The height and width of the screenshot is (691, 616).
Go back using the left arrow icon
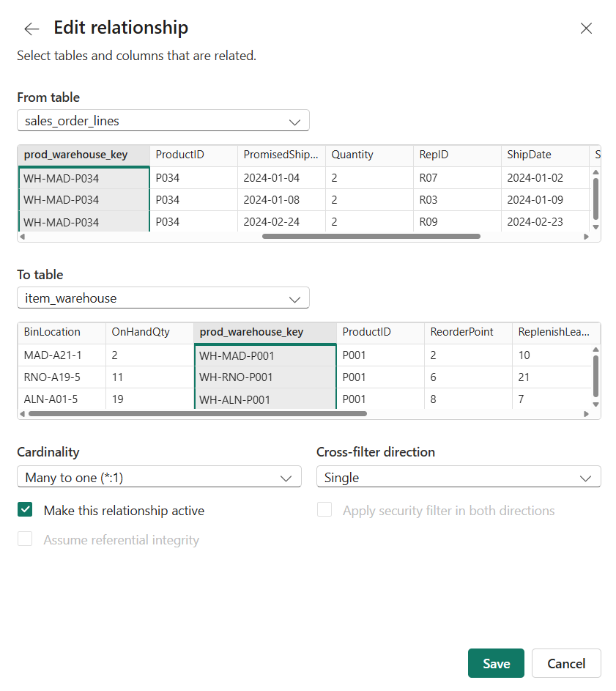(x=31, y=29)
